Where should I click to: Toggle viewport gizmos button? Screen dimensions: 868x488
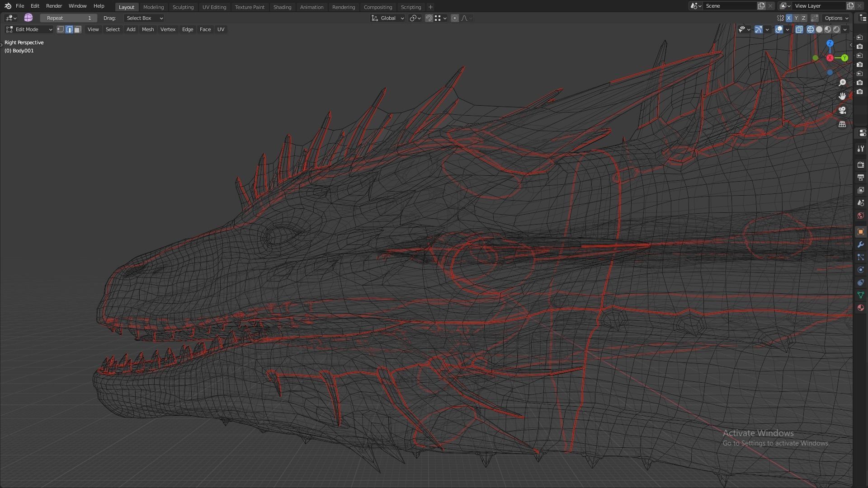coord(759,29)
